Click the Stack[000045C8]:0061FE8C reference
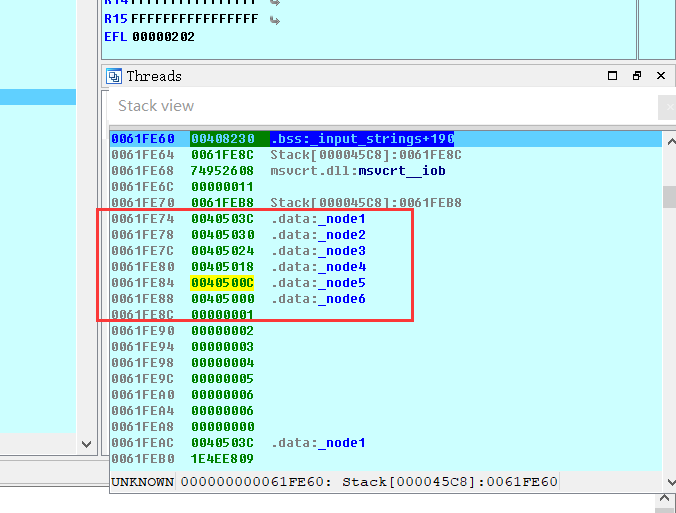 click(366, 155)
